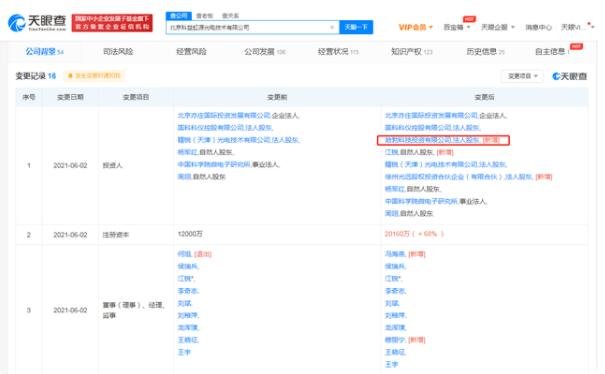Open the 知识产权 tab
Image resolution: width=605 pixels, height=374 pixels.
click(x=411, y=51)
